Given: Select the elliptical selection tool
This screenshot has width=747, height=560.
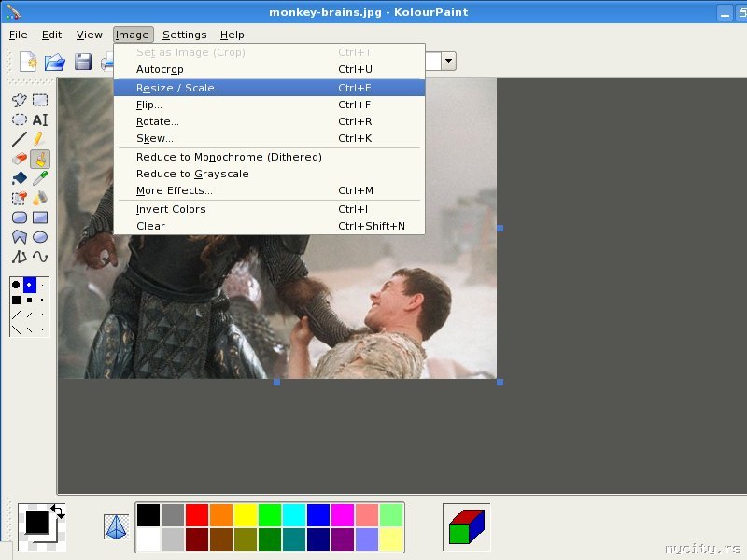Looking at the screenshot, I should click(x=19, y=119).
